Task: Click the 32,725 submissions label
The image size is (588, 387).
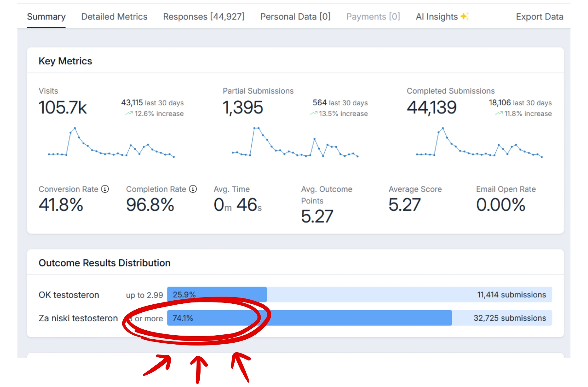Action: [509, 318]
